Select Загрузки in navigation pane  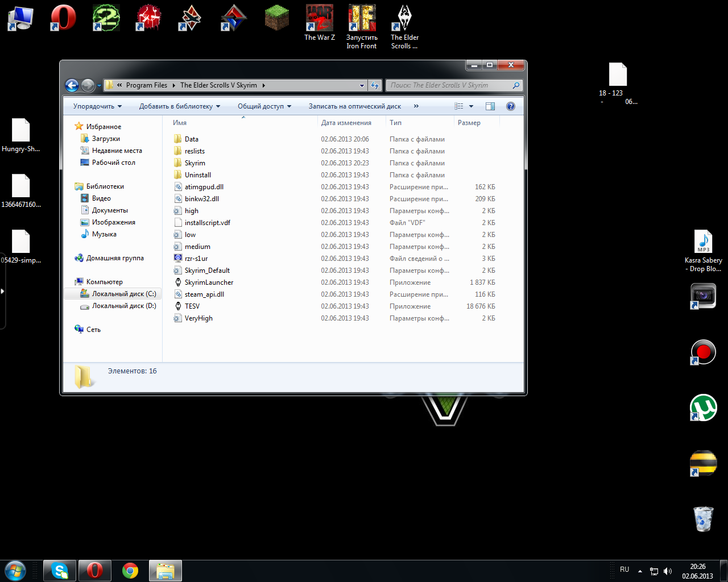(x=106, y=139)
